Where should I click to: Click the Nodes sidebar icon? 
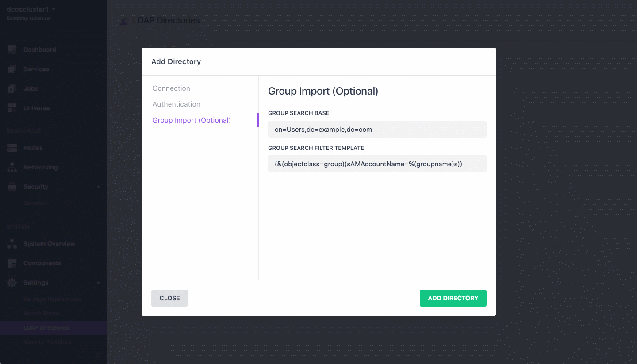point(12,148)
